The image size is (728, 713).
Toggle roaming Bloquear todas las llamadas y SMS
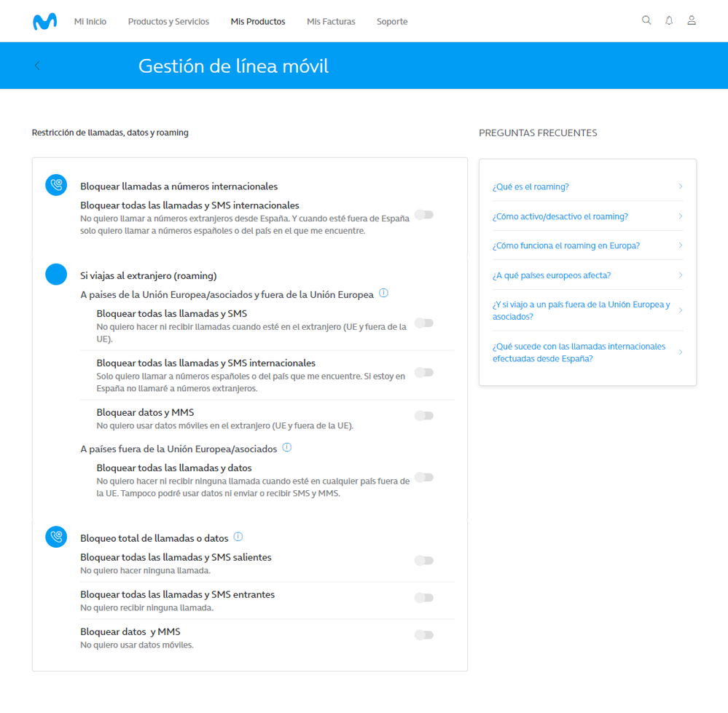coord(424,323)
